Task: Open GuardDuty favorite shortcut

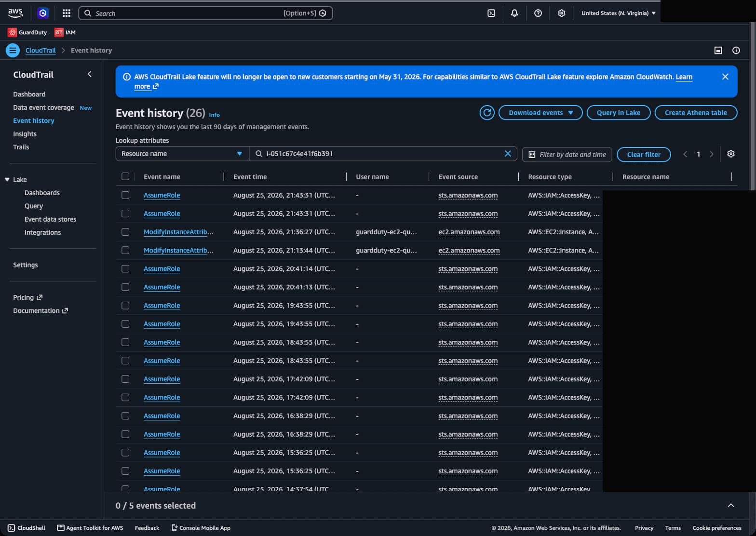Action: pyautogui.click(x=27, y=32)
